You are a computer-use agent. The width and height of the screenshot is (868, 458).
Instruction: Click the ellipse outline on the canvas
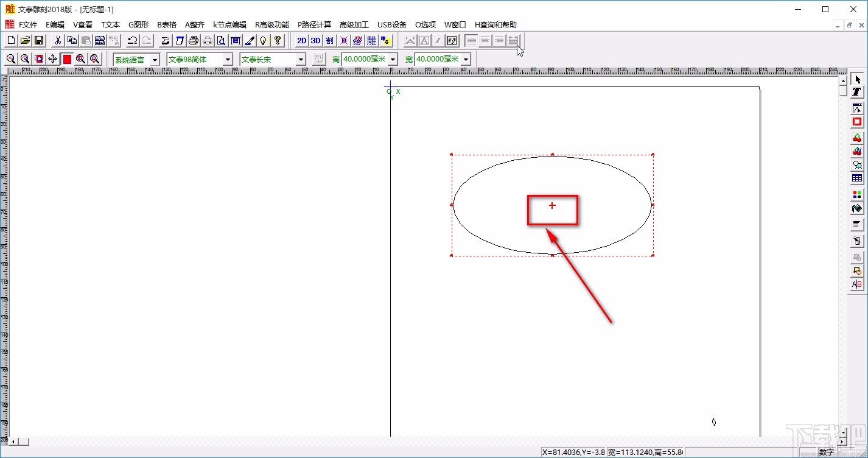click(x=552, y=205)
